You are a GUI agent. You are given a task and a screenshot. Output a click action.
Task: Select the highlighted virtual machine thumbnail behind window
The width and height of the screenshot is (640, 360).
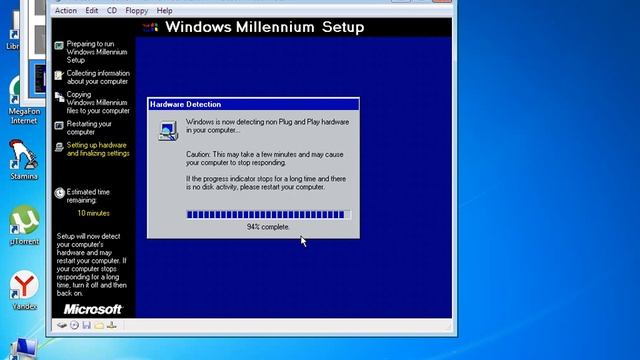[39, 79]
